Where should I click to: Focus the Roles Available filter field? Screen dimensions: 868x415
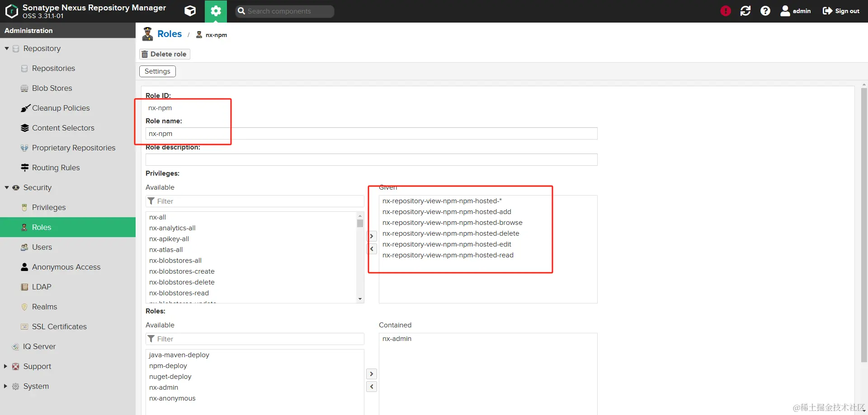pyautogui.click(x=255, y=339)
